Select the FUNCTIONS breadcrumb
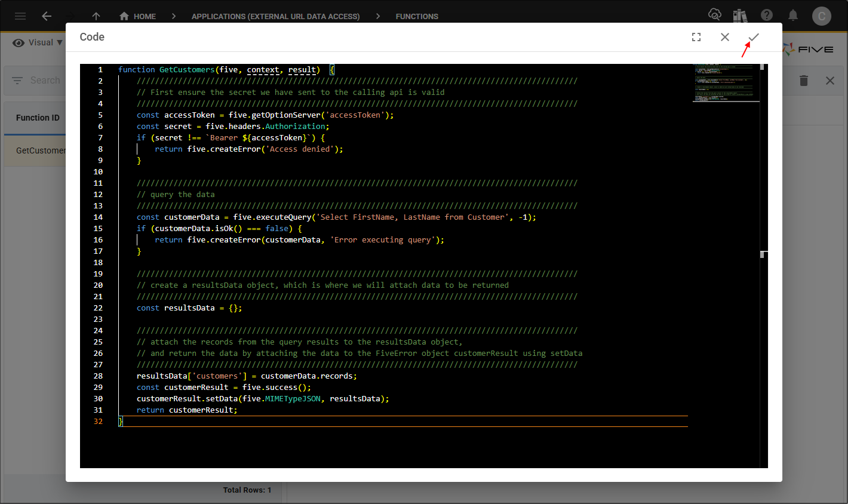This screenshot has height=504, width=848. (417, 16)
